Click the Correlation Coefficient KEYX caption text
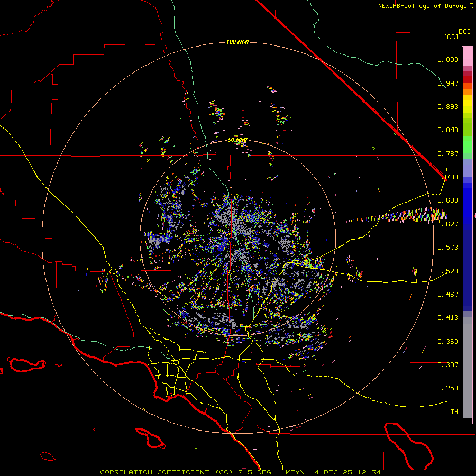The height and width of the screenshot is (476, 476). tap(240, 472)
